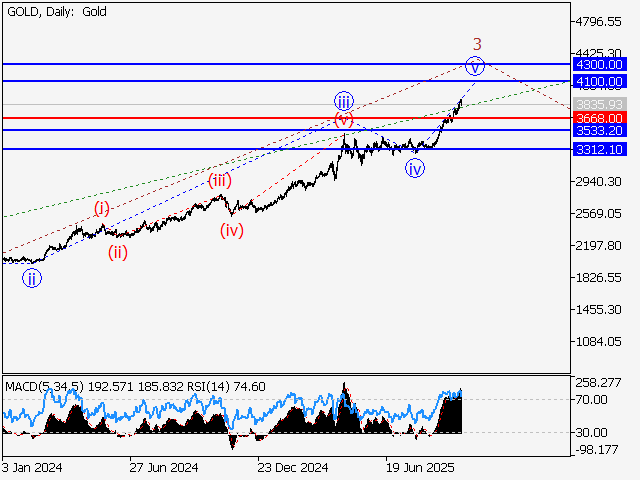Click the 4300.00 price level tag
The width and height of the screenshot is (640, 480).
pyautogui.click(x=600, y=64)
